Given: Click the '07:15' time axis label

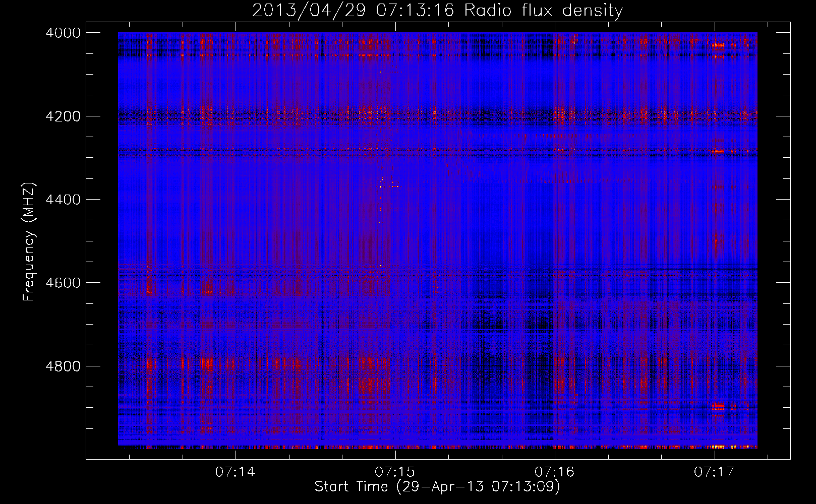Looking at the screenshot, I should (x=395, y=472).
